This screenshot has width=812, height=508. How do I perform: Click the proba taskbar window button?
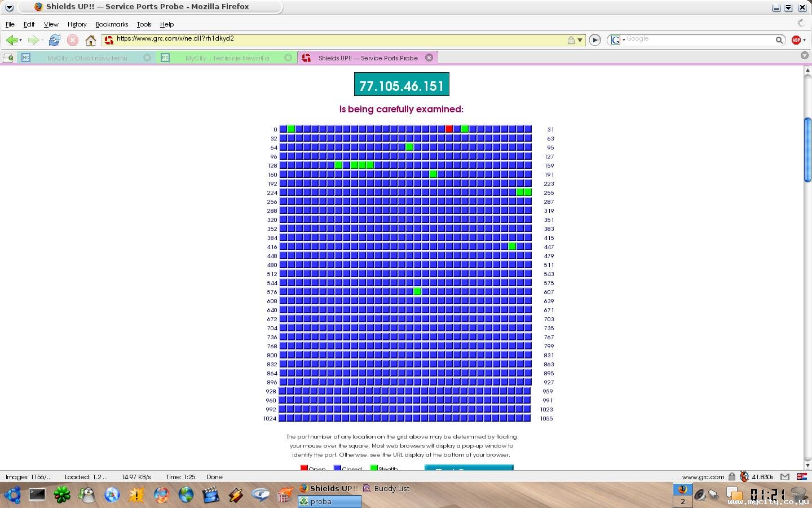click(329, 501)
